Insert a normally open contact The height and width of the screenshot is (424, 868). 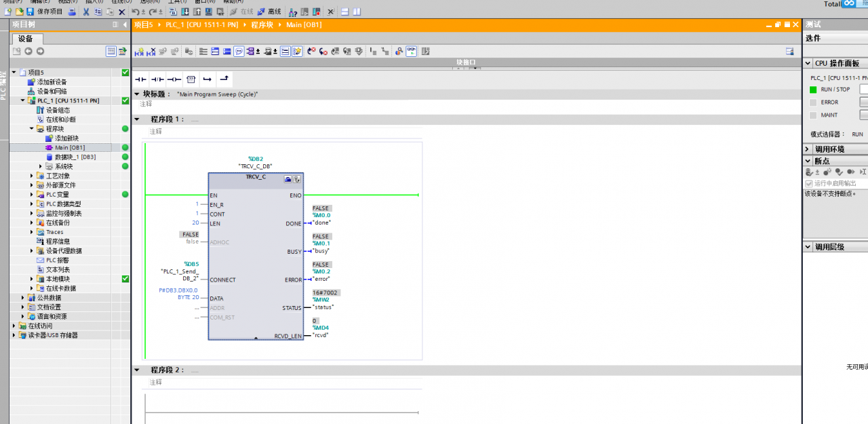(x=140, y=79)
